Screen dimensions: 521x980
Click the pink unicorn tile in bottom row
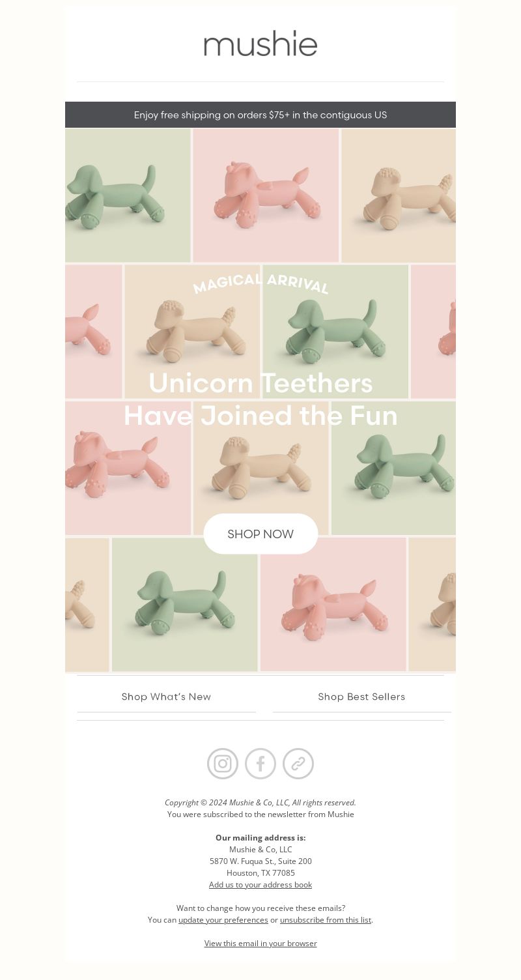point(333,605)
